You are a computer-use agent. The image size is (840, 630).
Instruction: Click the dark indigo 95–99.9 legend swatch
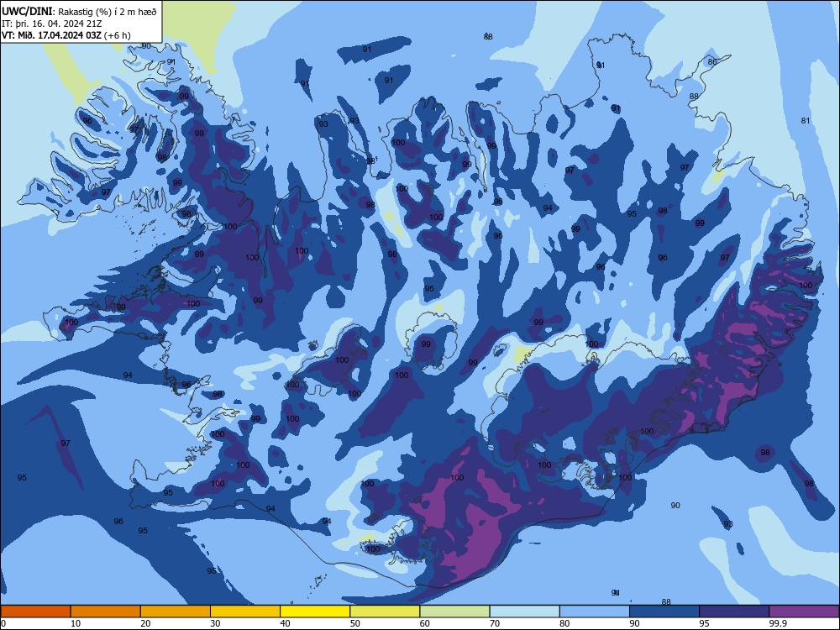pos(734,612)
